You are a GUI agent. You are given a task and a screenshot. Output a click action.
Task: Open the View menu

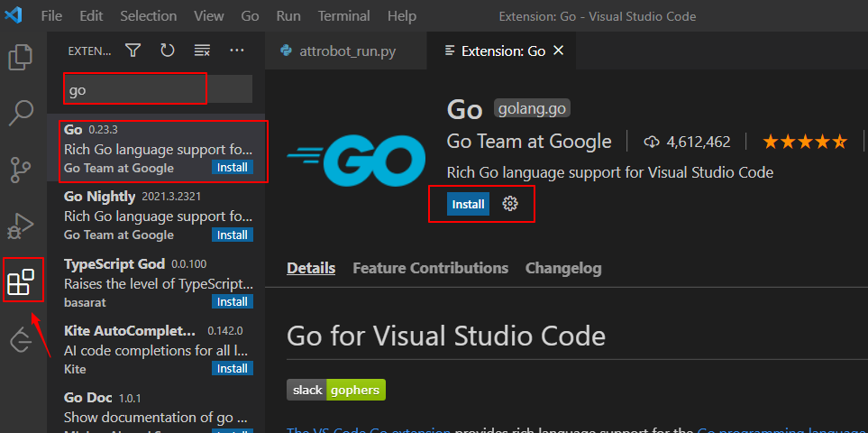click(x=209, y=16)
